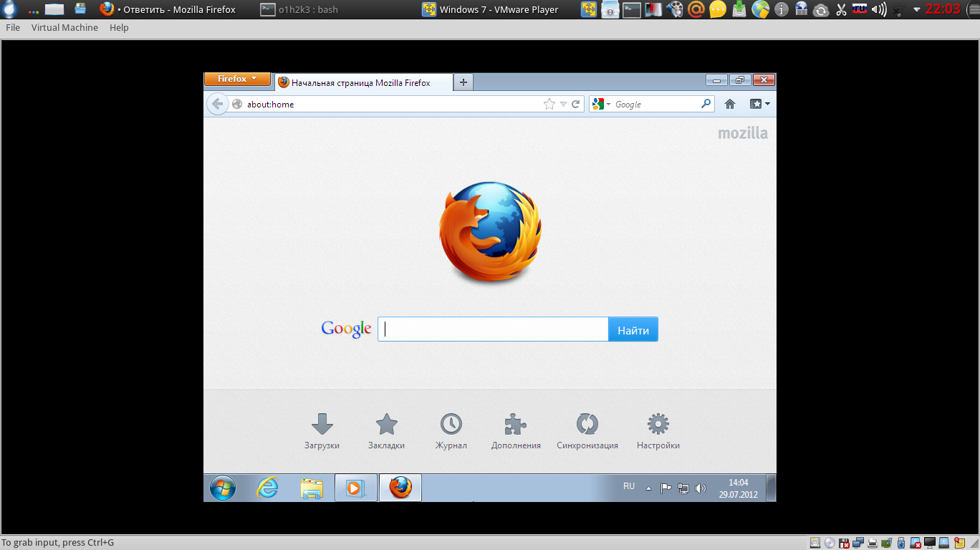Open Windows Media Player from the taskbar

click(x=355, y=488)
